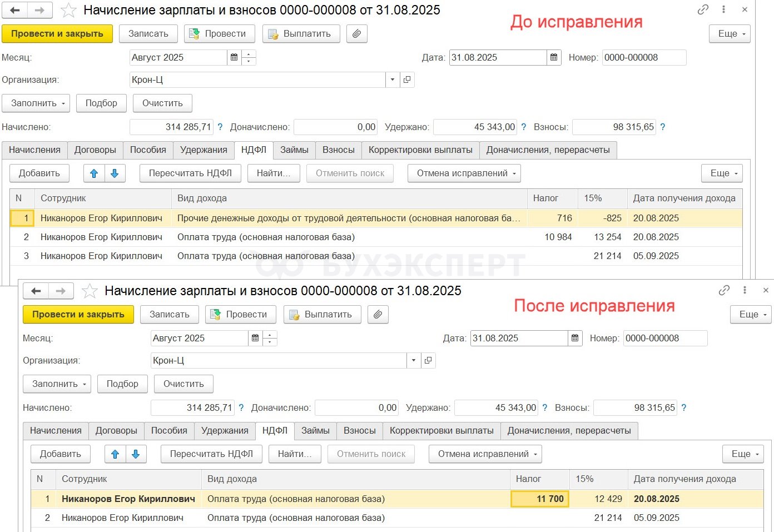Move the row up with blue arrow in "После исправления"
This screenshot has height=532, width=774.
tap(115, 454)
